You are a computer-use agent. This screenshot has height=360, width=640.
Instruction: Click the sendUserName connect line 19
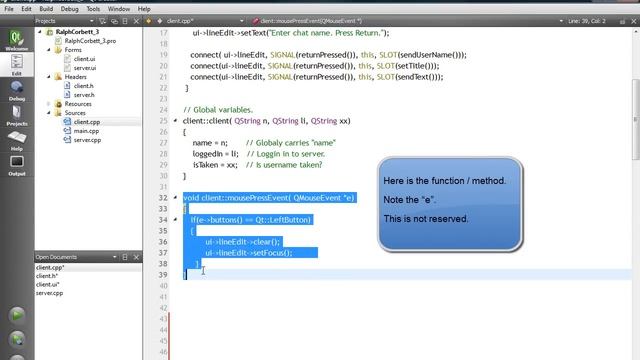click(328, 55)
